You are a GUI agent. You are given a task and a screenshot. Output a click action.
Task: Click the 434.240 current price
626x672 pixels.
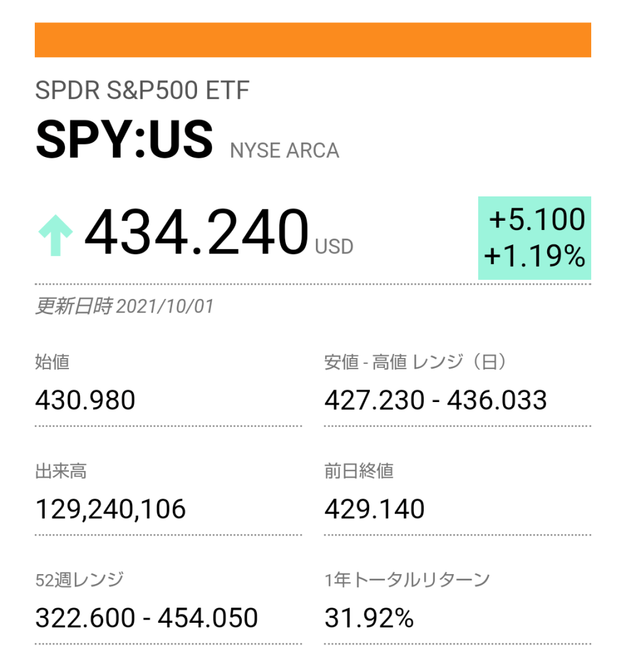click(x=196, y=233)
